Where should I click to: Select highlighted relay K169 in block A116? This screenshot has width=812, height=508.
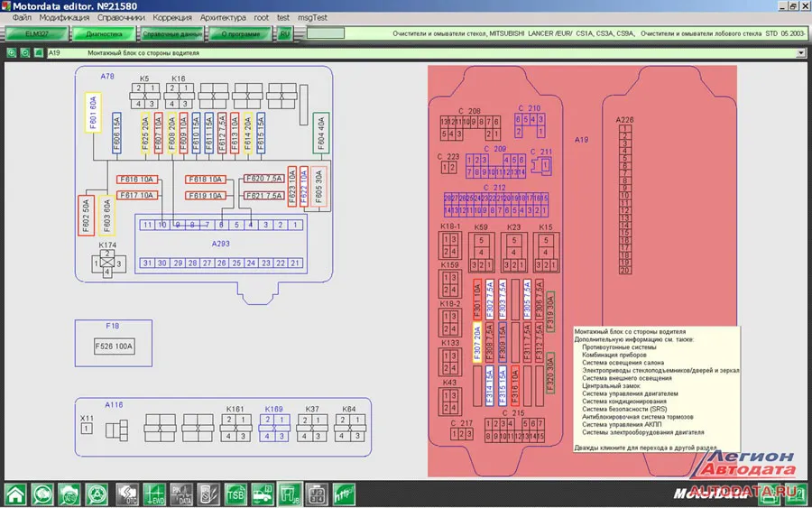click(274, 429)
